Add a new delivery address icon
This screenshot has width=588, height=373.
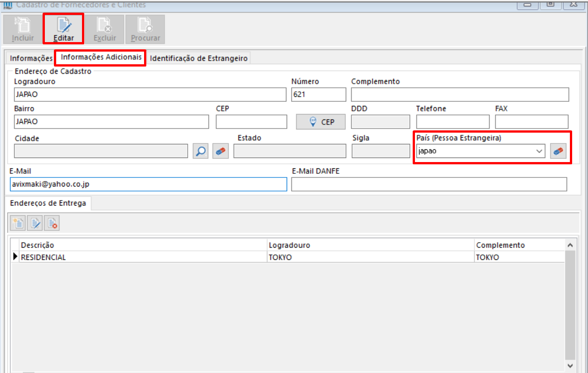pos(19,223)
